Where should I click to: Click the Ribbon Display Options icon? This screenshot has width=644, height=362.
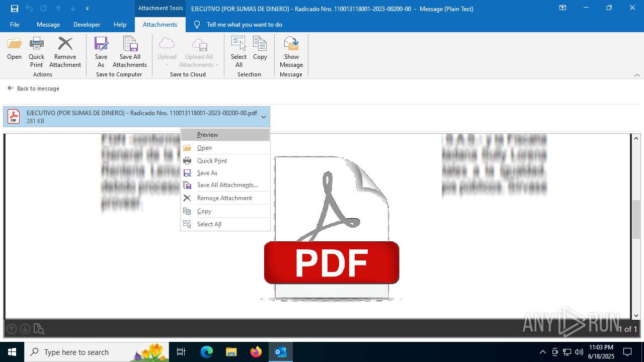point(562,8)
